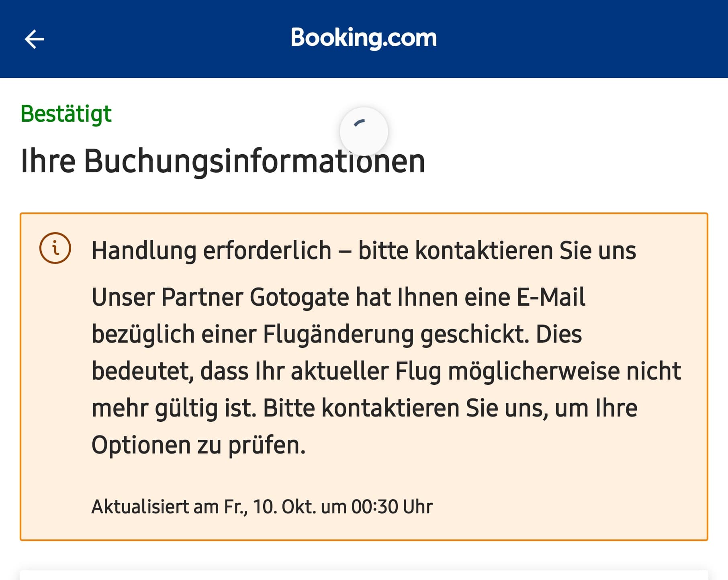
Task: Tap "00:30 Uhr" in the update line
Action: click(x=392, y=507)
